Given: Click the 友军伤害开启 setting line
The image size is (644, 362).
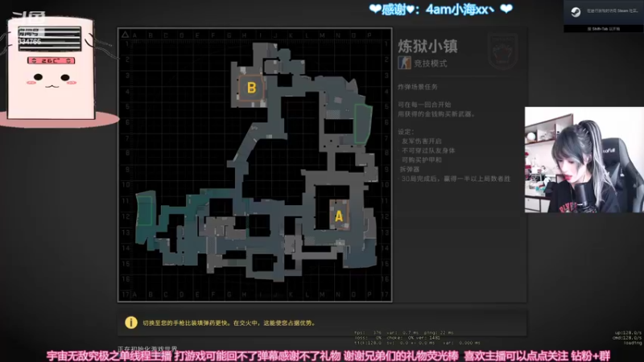Looking at the screenshot, I should [421, 142].
